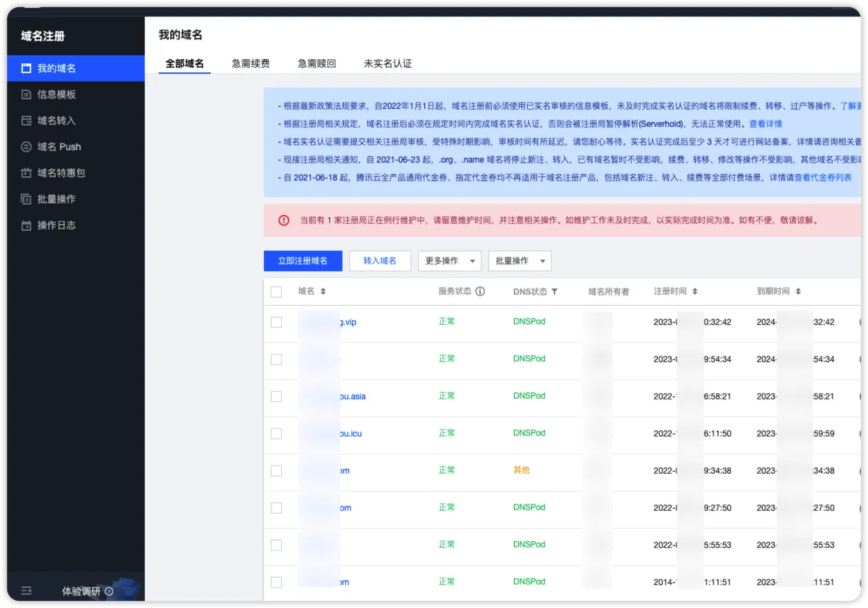Viewport: 868px width, 608px height.
Task: Click 其他 DNS status text
Action: (521, 470)
